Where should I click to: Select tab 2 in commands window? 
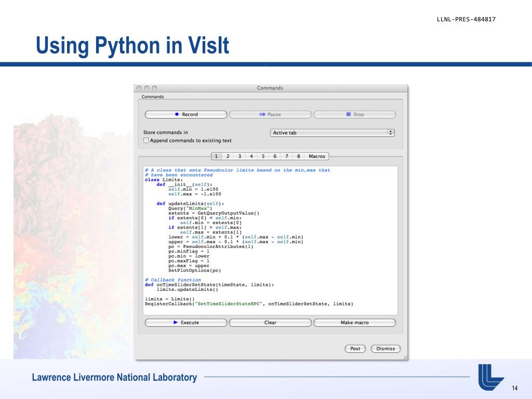pyautogui.click(x=228, y=156)
